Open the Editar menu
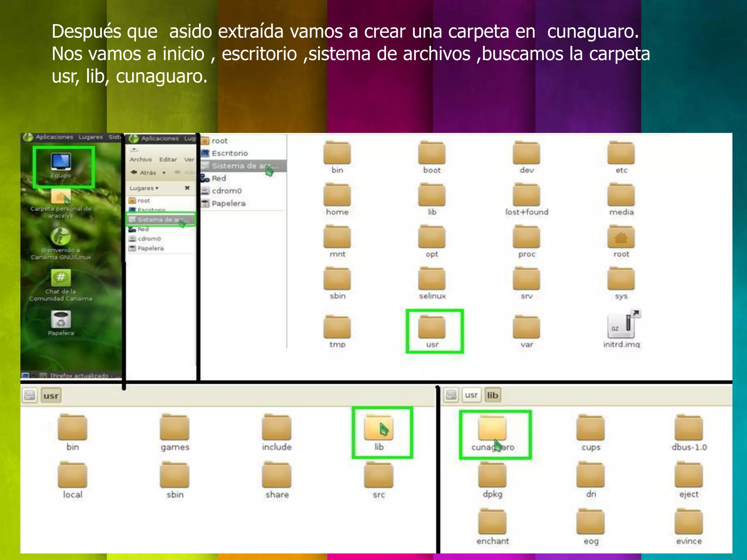The height and width of the screenshot is (560, 747). (x=168, y=159)
